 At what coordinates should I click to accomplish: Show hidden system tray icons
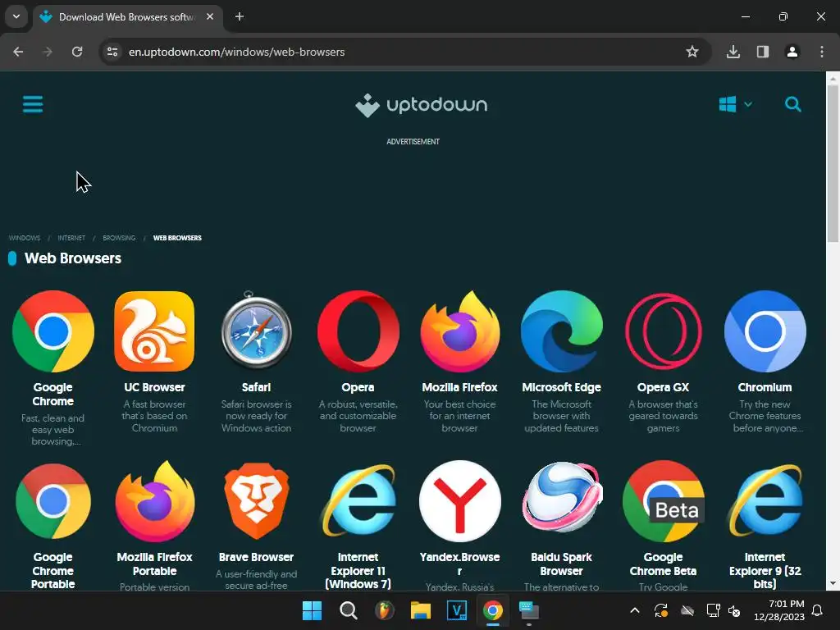634,610
